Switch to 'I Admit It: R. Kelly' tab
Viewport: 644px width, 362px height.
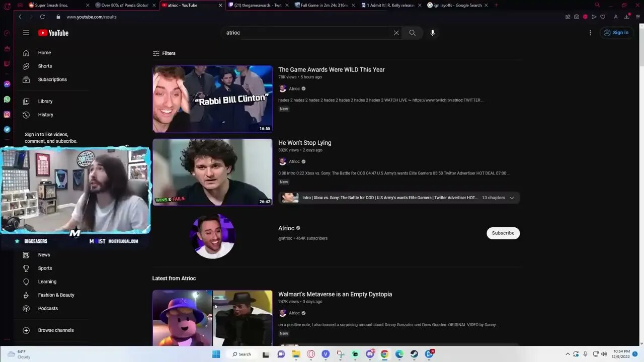click(x=391, y=5)
